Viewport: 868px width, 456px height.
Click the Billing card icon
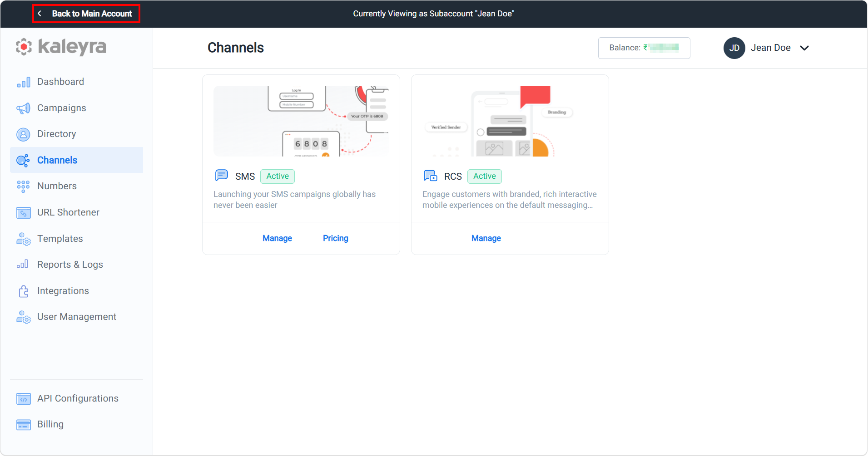pos(24,425)
